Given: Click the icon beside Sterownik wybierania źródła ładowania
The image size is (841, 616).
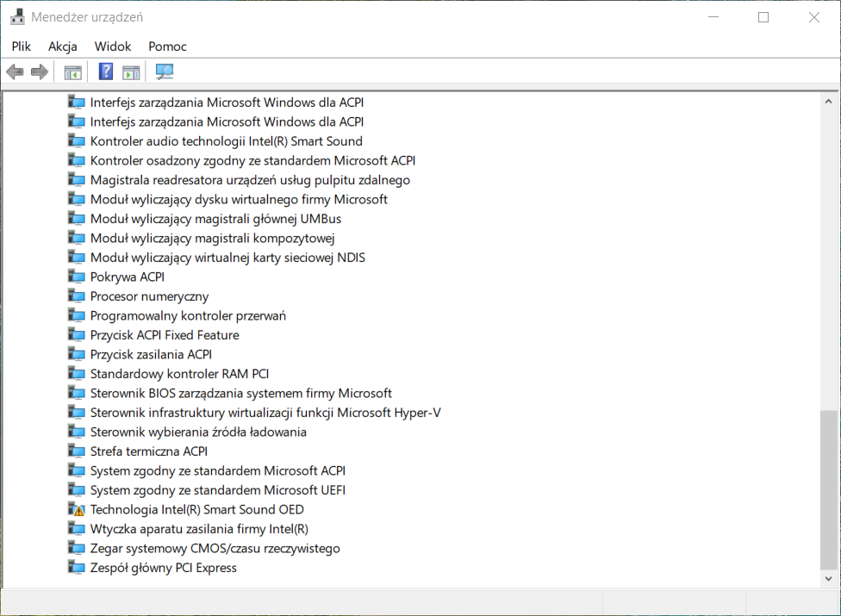Looking at the screenshot, I should tap(76, 432).
